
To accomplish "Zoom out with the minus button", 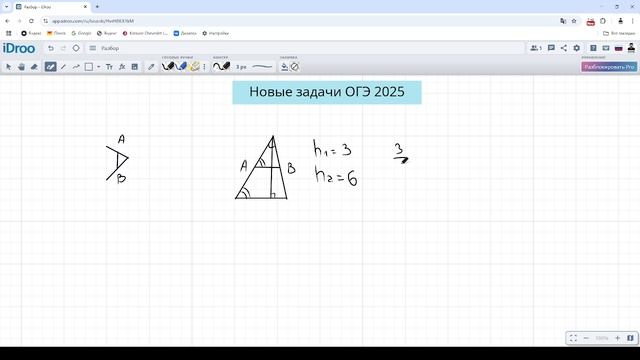I will point(586,338).
